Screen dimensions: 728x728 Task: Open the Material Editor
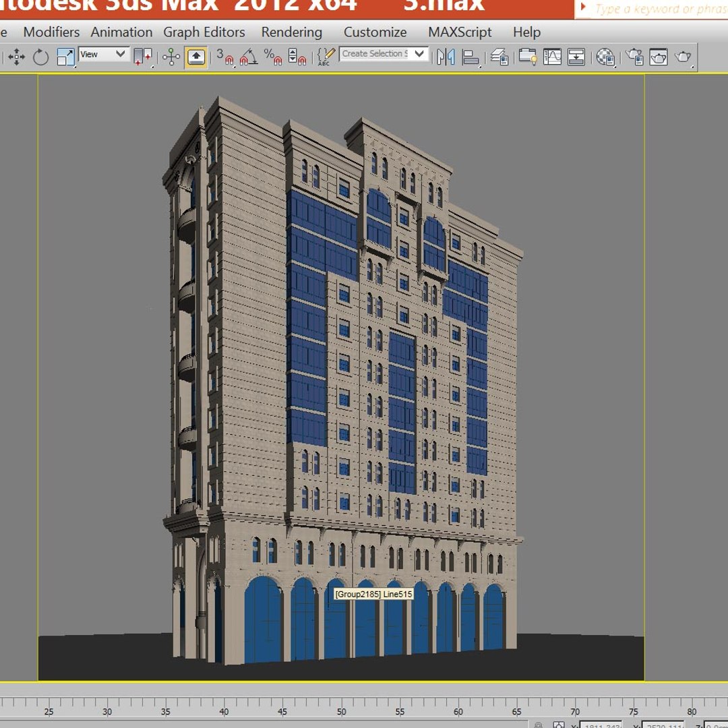605,57
